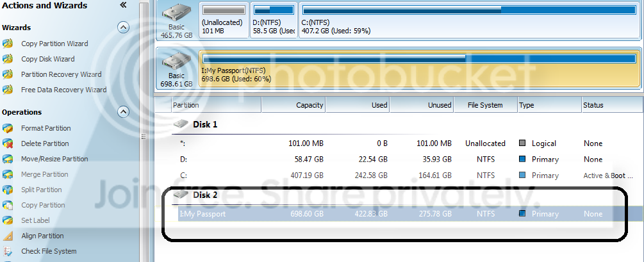Choose Move/Resize Partition operation
This screenshot has width=644, height=262.
point(54,159)
